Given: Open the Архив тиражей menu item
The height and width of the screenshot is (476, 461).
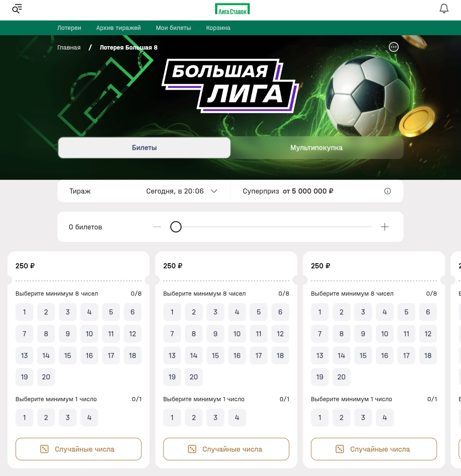Looking at the screenshot, I should 118,28.
